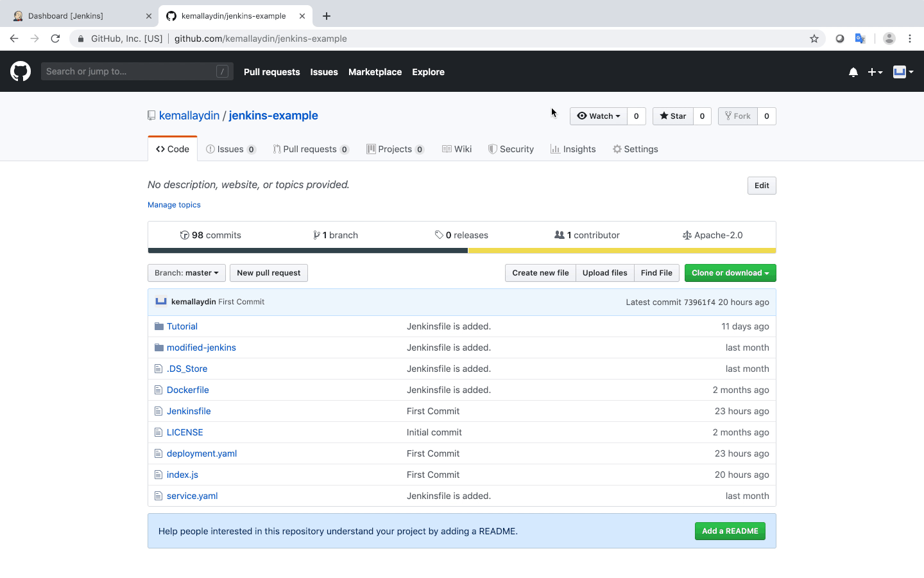Open a new browser tab

[x=327, y=16]
